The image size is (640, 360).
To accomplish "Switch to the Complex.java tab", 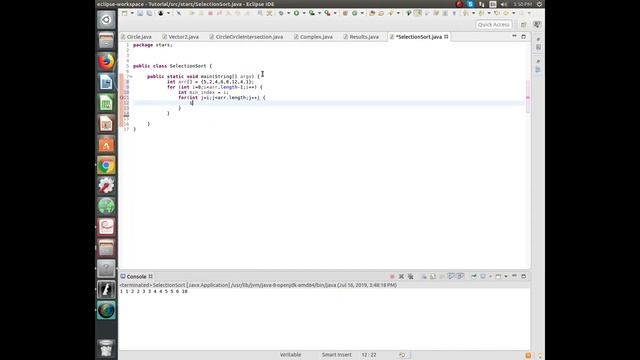I will [313, 37].
